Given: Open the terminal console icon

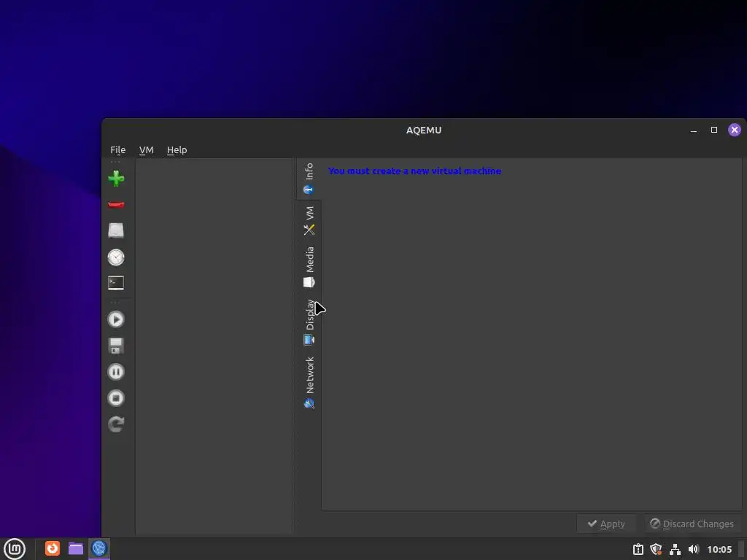Looking at the screenshot, I should coord(116,283).
